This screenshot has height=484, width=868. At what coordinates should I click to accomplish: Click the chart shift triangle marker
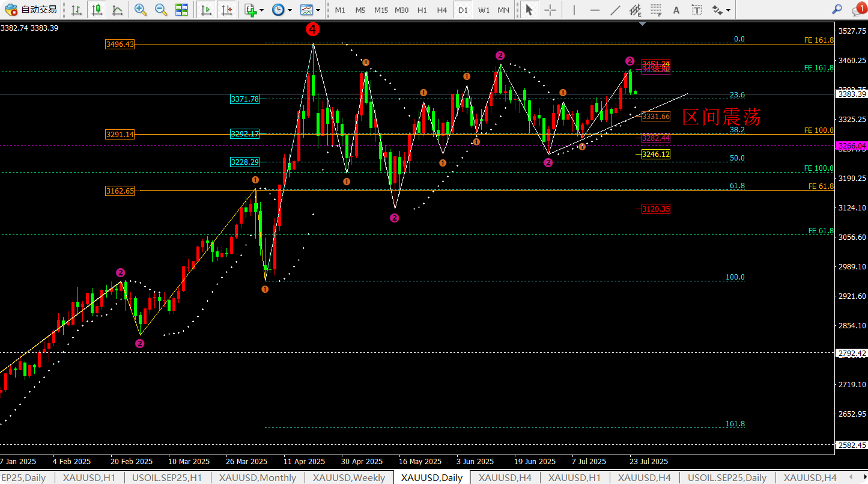coord(643,24)
